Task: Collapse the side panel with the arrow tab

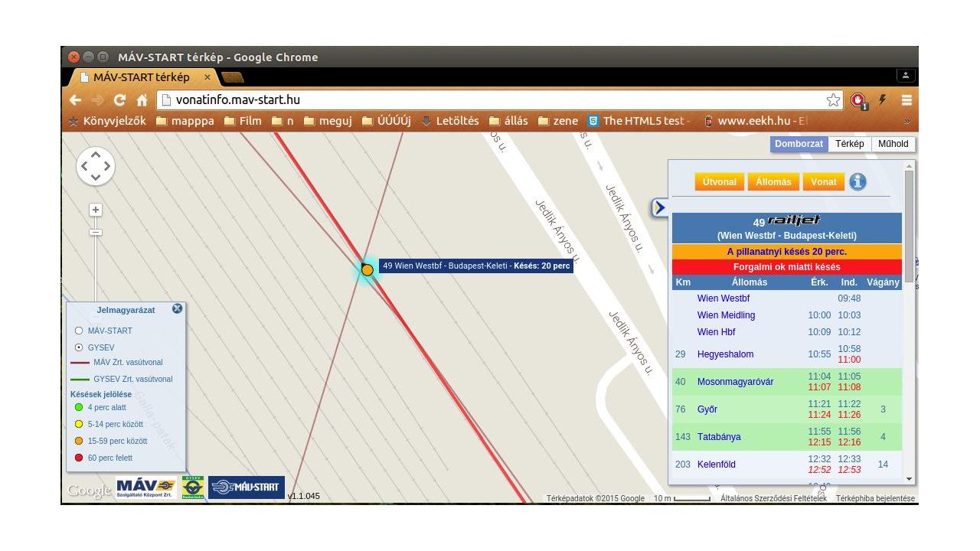Action: [659, 207]
